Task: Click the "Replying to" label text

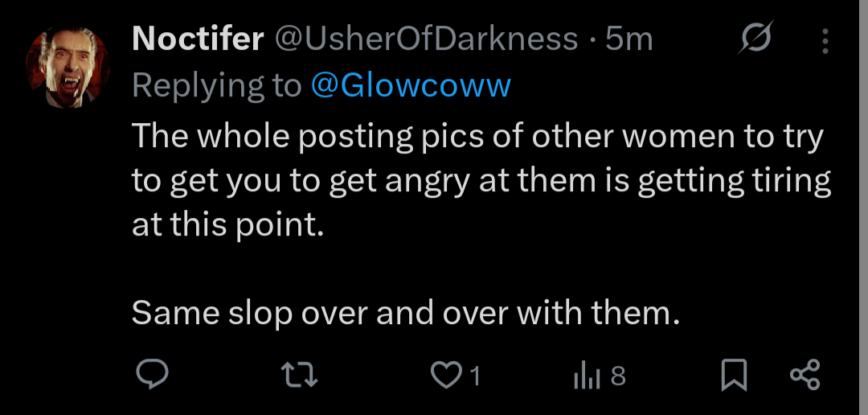Action: (216, 85)
